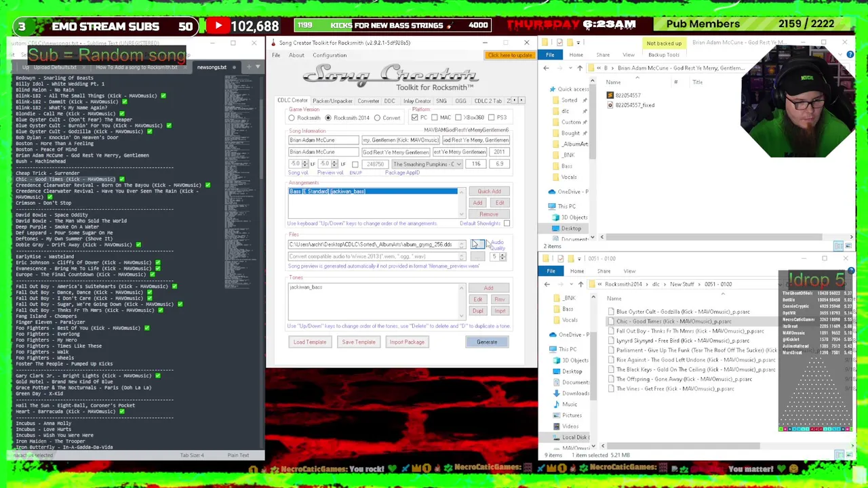Click Quick Add arrangement button
This screenshot has height=488, width=868.
point(489,192)
